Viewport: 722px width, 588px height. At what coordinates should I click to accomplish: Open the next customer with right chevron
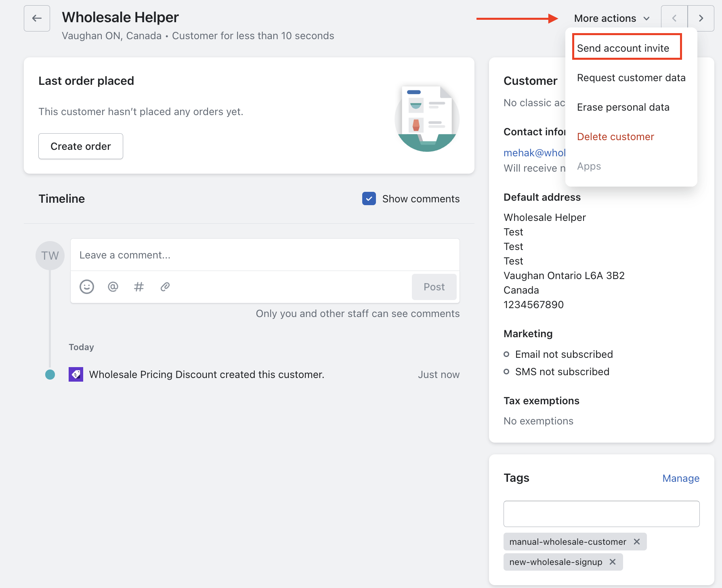click(701, 18)
